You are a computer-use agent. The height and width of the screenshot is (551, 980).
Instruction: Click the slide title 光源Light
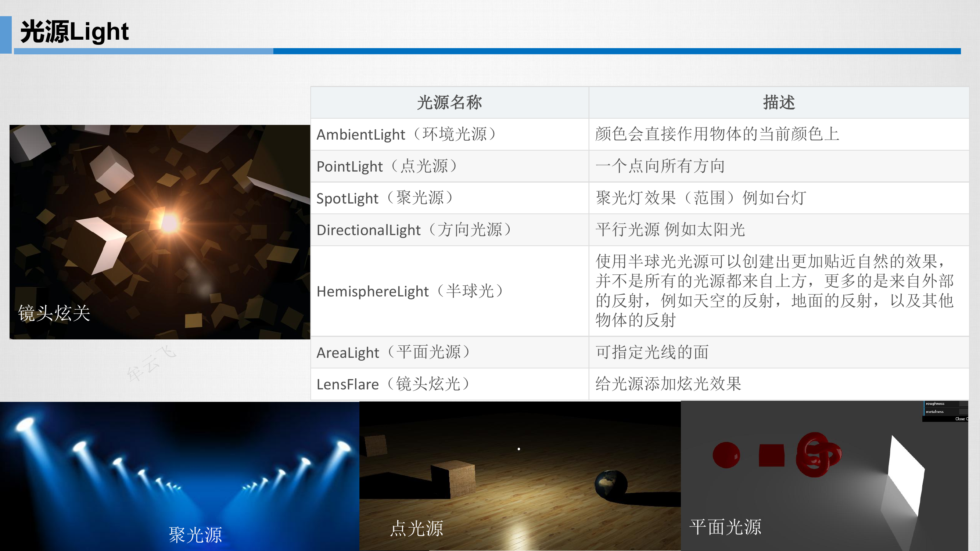[75, 32]
